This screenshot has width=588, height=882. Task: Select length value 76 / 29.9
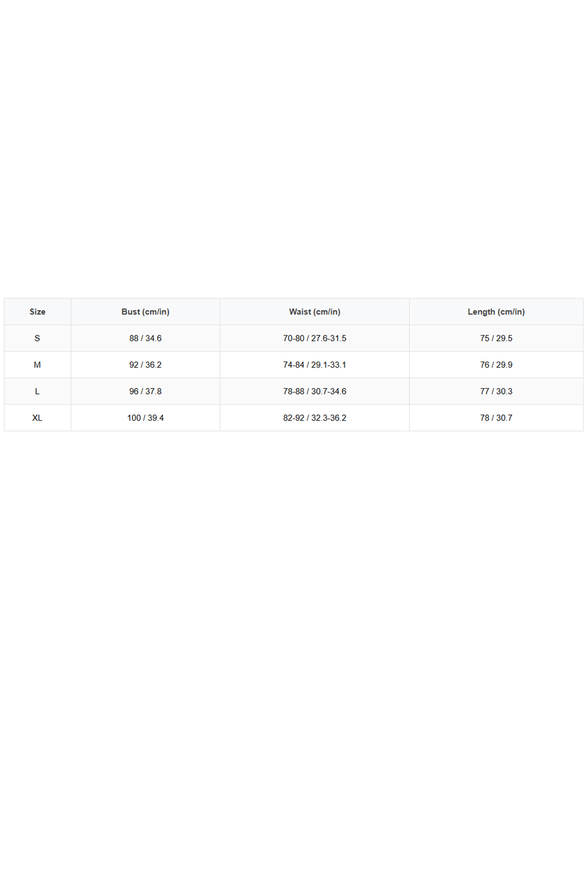pyautogui.click(x=496, y=365)
